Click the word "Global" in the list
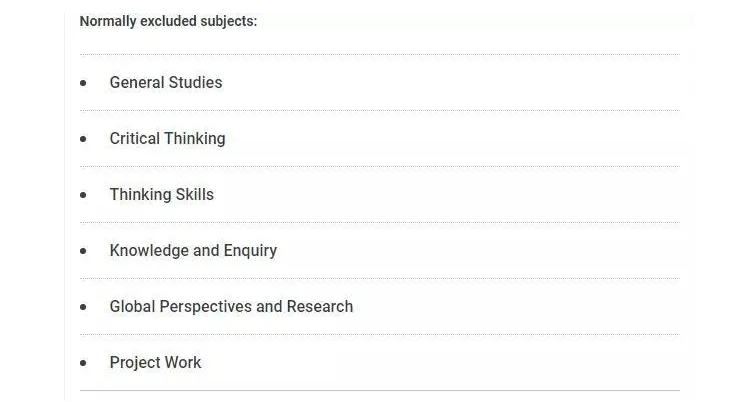The image size is (741, 402). [x=132, y=307]
